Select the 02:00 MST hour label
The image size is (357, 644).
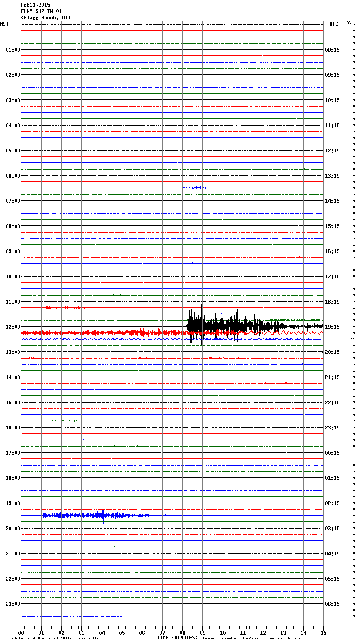[x=13, y=75]
